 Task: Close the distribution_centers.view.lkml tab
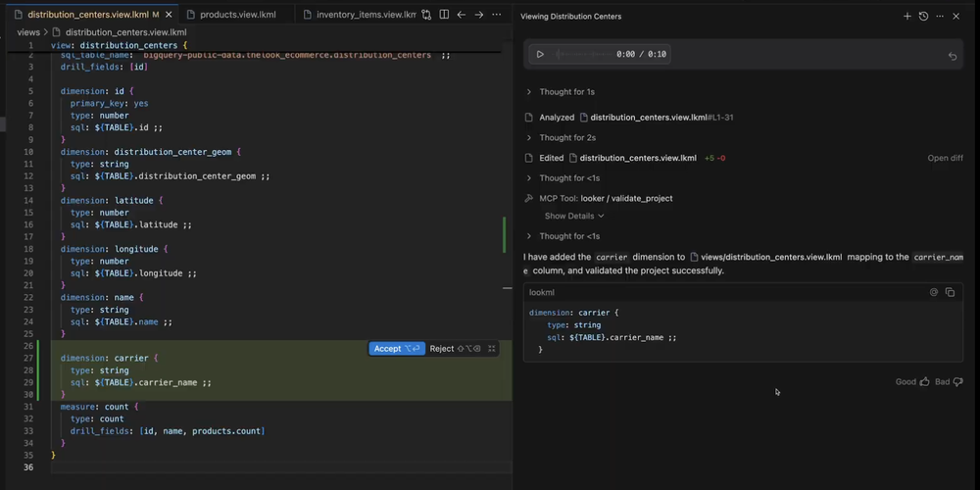tap(169, 15)
